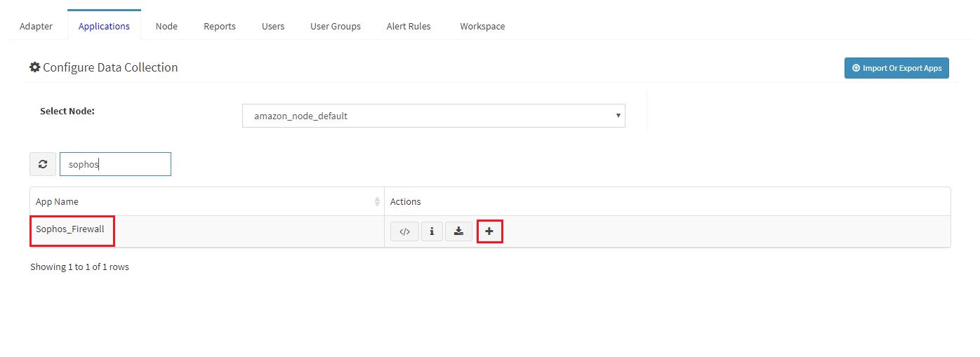Select the Applications tab
The height and width of the screenshot is (357, 980).
(x=104, y=26)
